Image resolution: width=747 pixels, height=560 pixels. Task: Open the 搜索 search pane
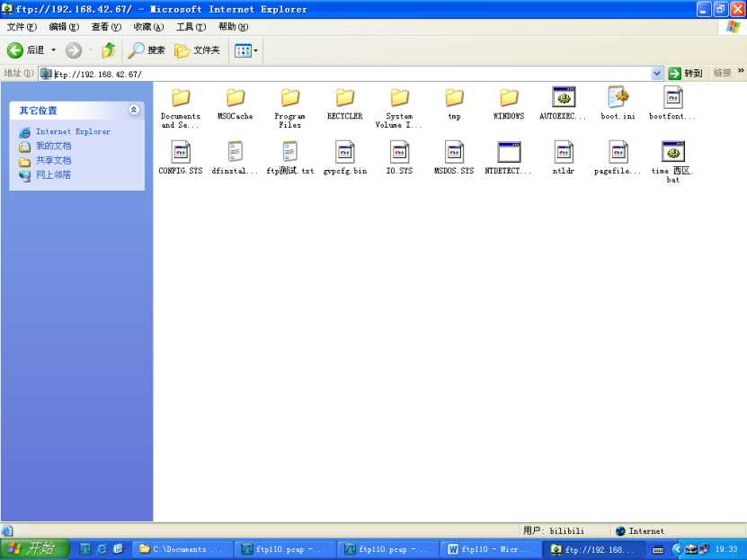click(x=147, y=50)
